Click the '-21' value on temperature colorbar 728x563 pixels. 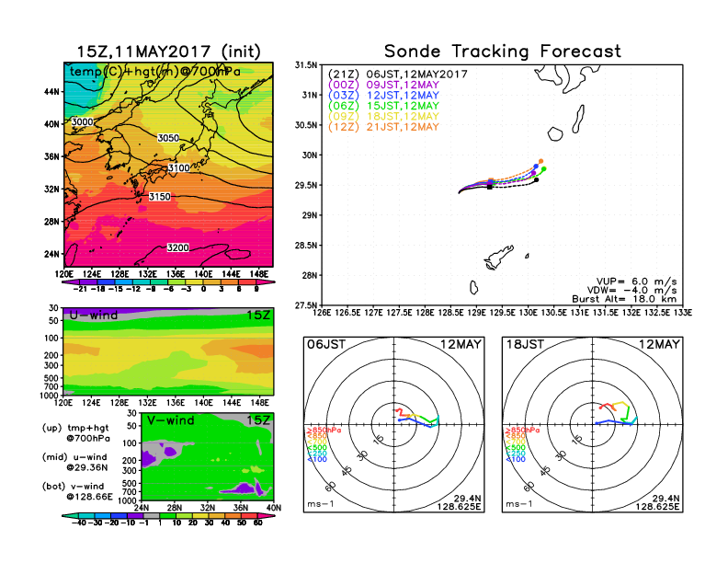click(x=80, y=289)
